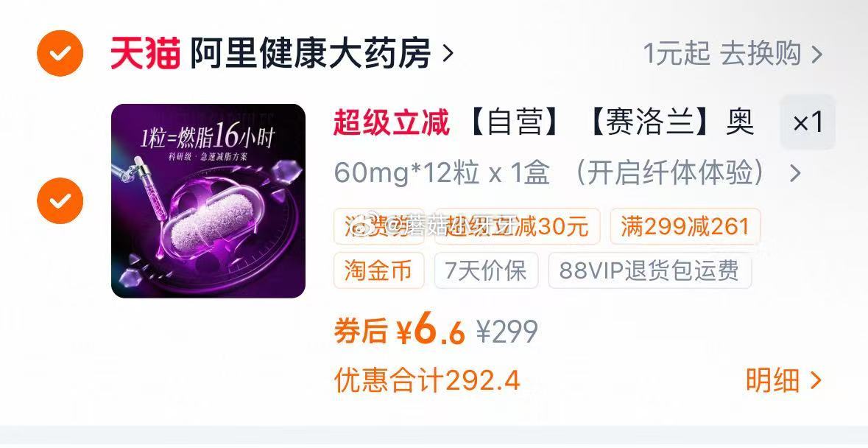This screenshot has width=868, height=448.
Task: Tap the chevron after 开启纤体体验
Action: (x=795, y=174)
